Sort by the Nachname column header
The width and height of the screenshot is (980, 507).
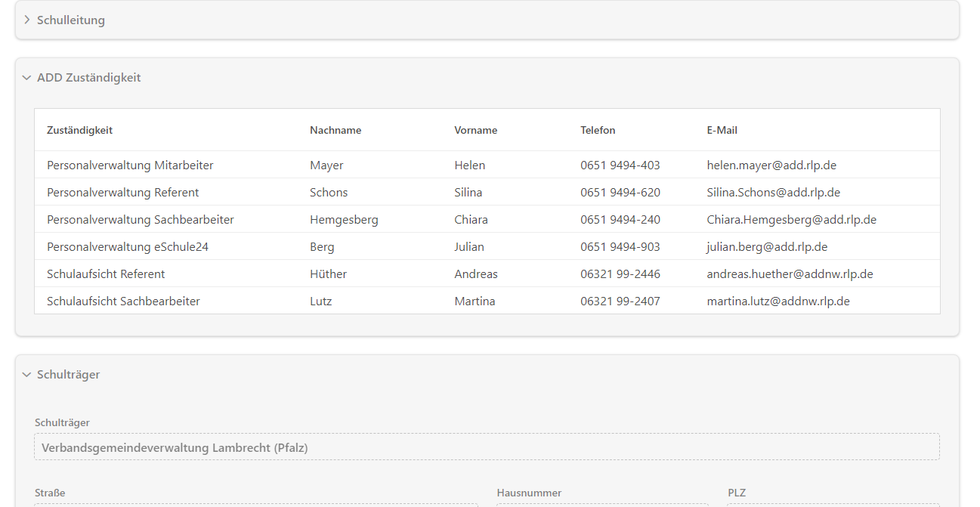click(335, 130)
